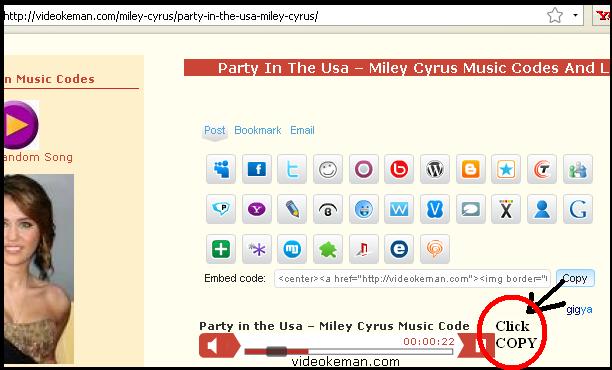Bookmark this page with the star
Image resolution: width=612 pixels, height=370 pixels.
click(555, 16)
